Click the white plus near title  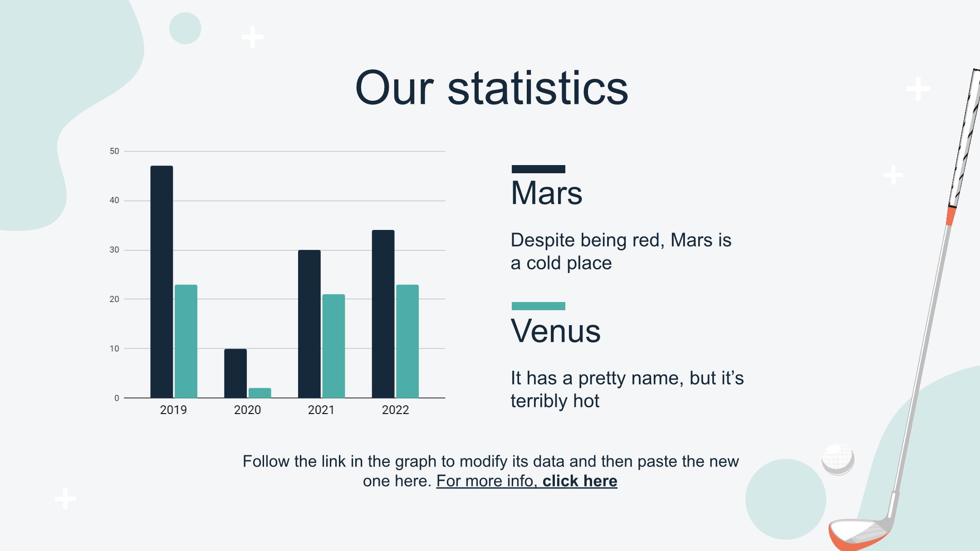(x=252, y=37)
